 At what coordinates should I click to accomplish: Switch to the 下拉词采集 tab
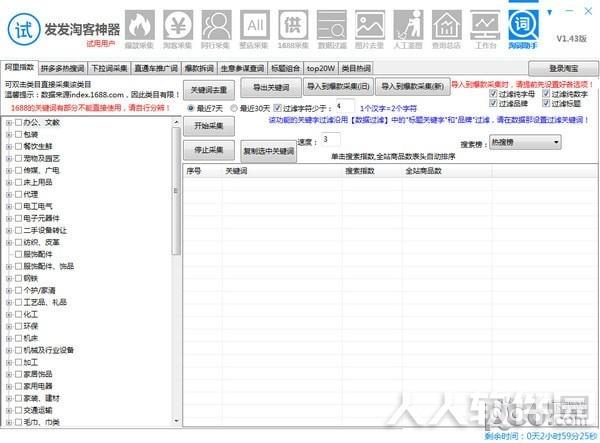109,68
